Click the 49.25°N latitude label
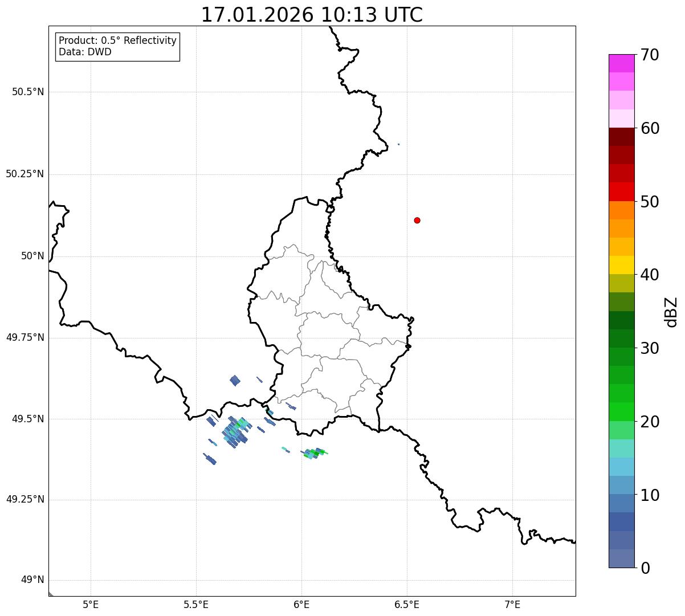 point(25,499)
